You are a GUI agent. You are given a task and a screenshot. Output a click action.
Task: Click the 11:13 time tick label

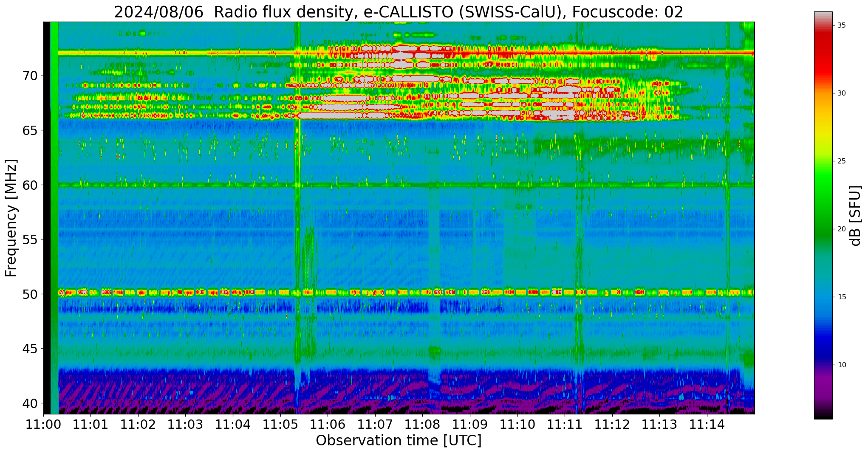[659, 425]
